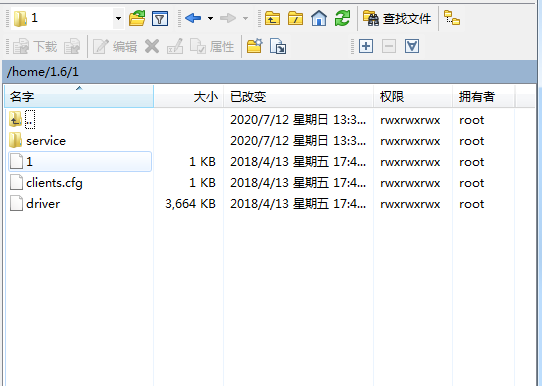
Task: Click the minus unselect files icon
Action: pyautogui.click(x=389, y=46)
